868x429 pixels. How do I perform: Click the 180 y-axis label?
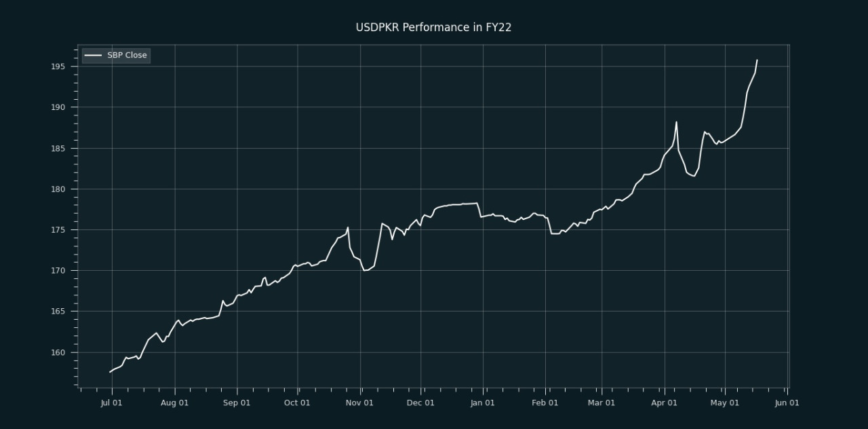(58, 189)
